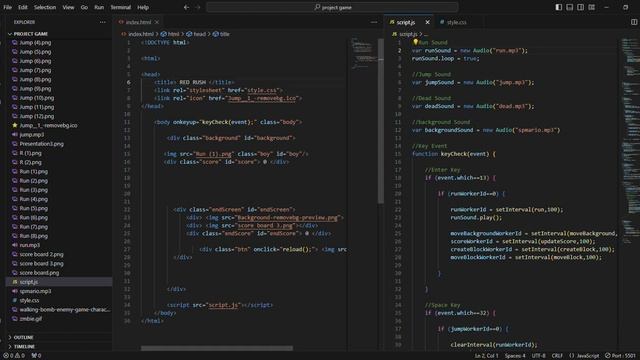Close the index.html tab

click(x=157, y=22)
